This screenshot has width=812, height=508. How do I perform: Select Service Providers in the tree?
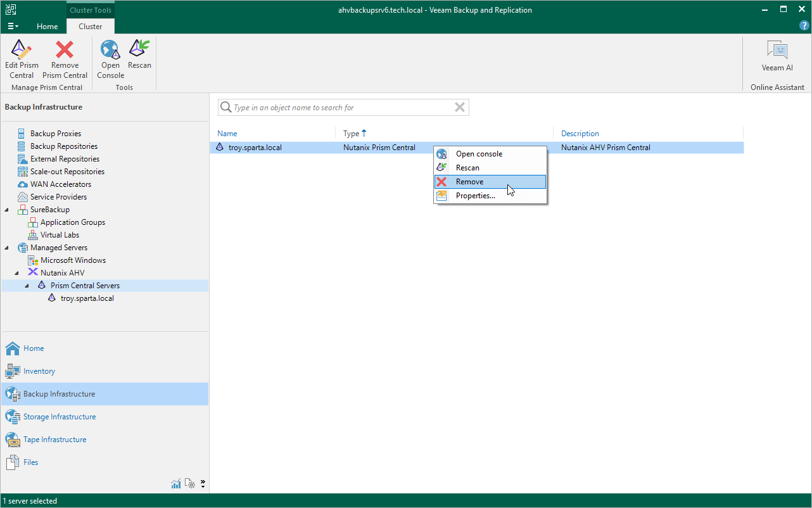click(x=59, y=197)
